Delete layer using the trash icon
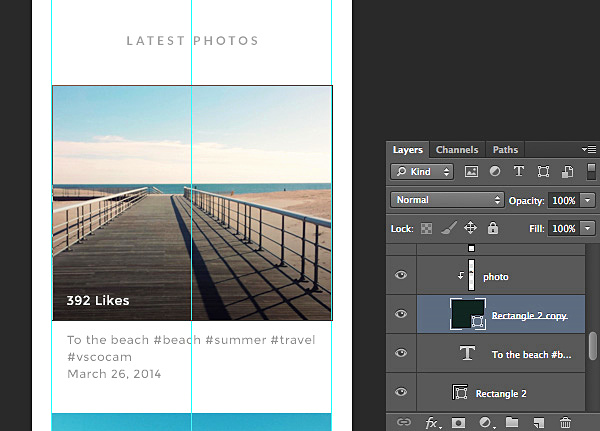Viewport: 600px width, 431px height. click(x=565, y=423)
